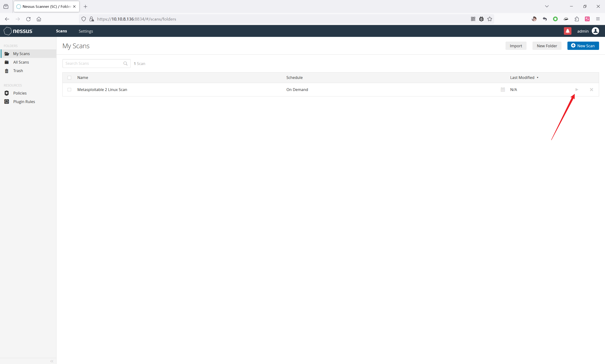Sort by Schedule column header
Viewport: 605px width, 364px height.
(294, 78)
